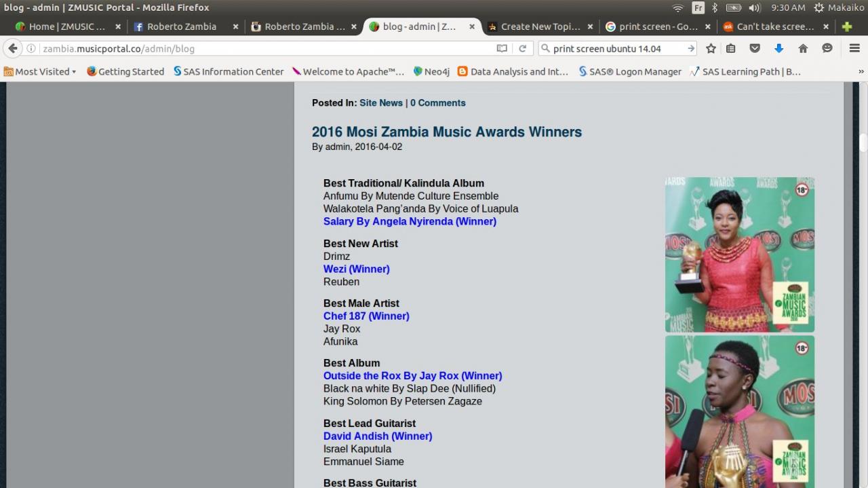Viewport: 868px width, 488px height.
Task: Reload the current page
Action: 522,49
